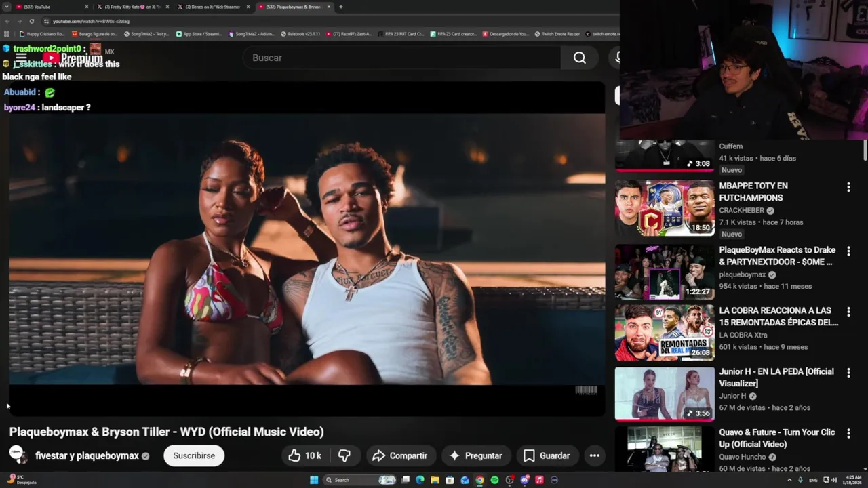Switch to the (532) YouTube tab
Image resolution: width=868 pixels, height=488 pixels.
point(52,7)
